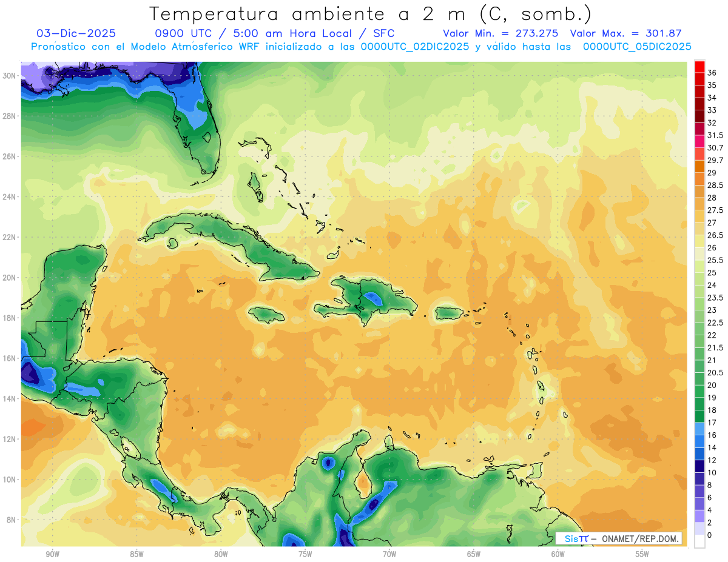
Task: Click the latitude label '28N'
Action: point(8,116)
